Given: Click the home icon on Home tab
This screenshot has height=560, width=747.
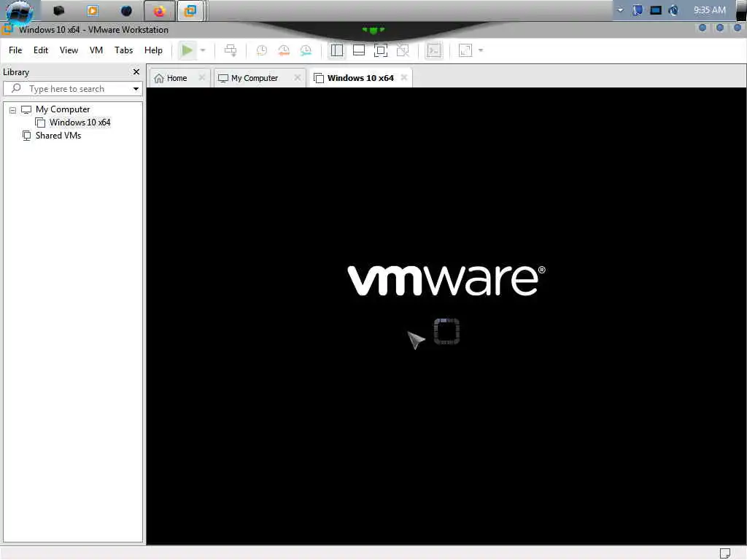Looking at the screenshot, I should 159,78.
